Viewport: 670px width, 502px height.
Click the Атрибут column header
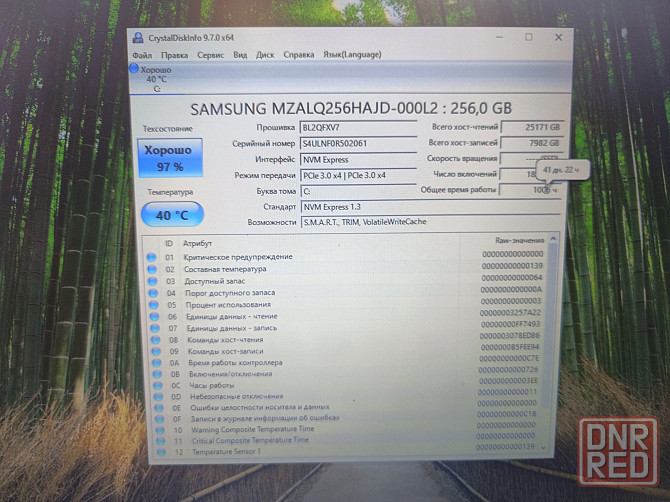197,244
